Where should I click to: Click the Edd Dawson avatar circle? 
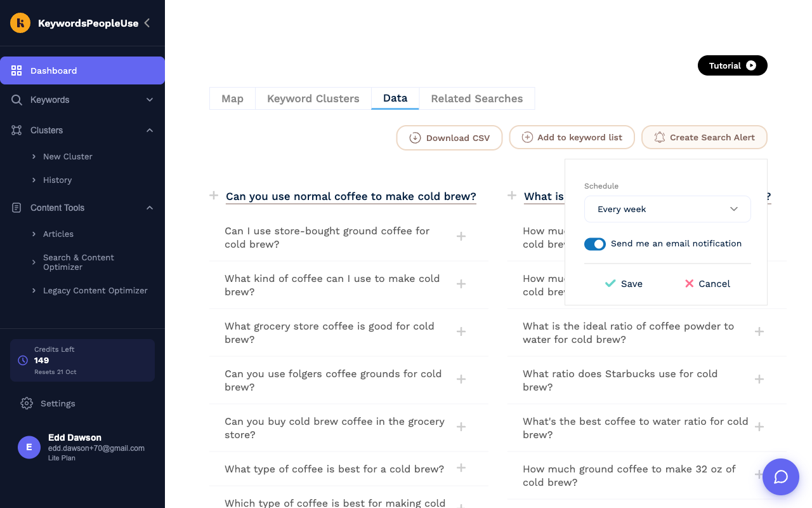click(29, 447)
